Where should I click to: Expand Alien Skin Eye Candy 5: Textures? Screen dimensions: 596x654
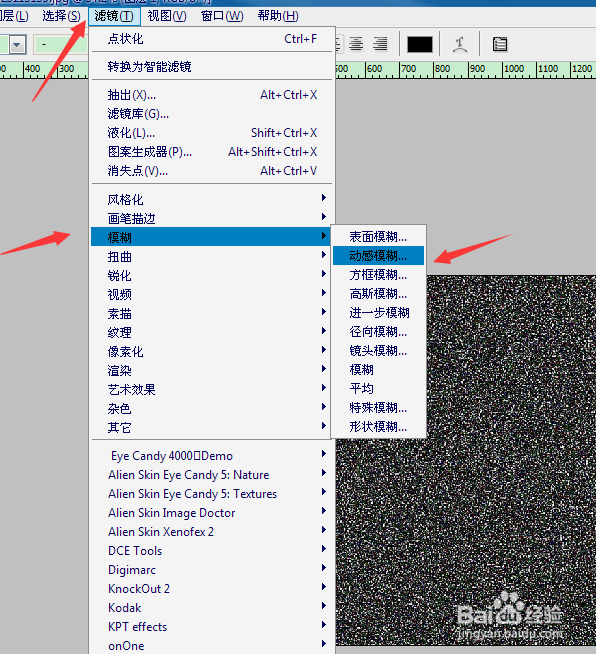[x=212, y=493]
